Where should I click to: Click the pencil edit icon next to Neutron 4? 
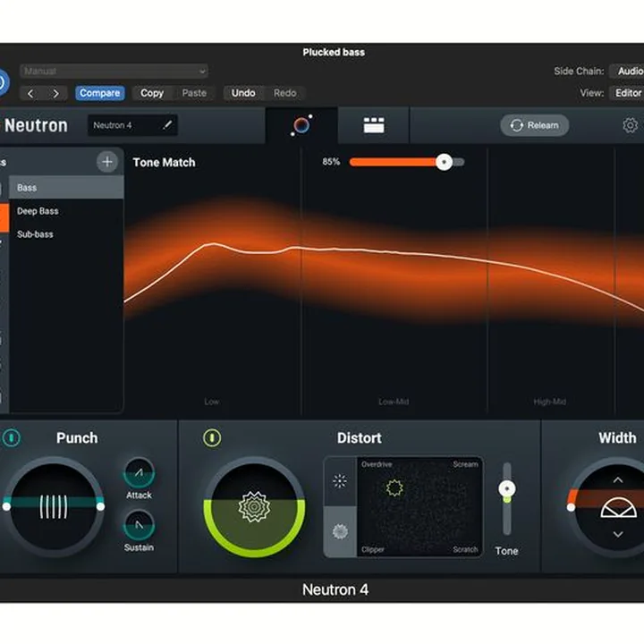point(167,125)
